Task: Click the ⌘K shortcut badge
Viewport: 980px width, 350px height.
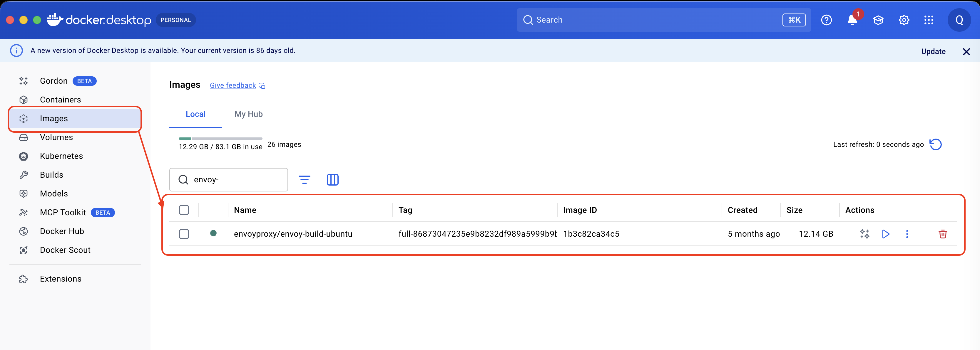Action: coord(794,20)
